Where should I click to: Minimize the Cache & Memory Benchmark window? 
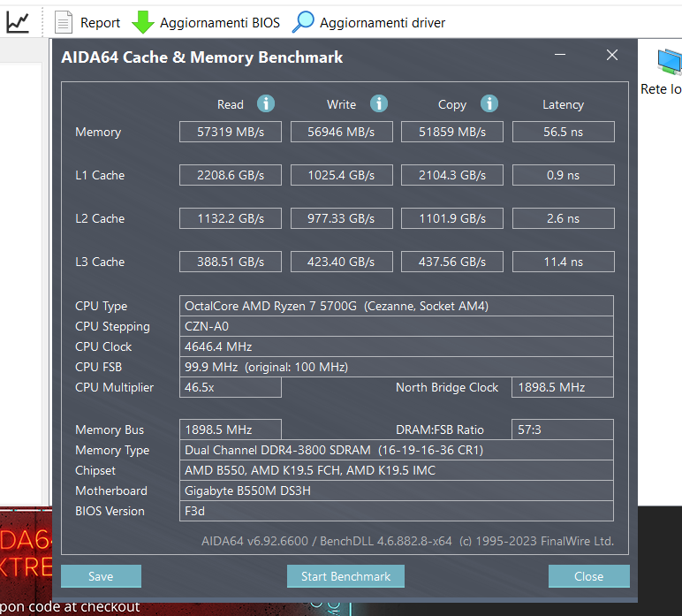(560, 55)
